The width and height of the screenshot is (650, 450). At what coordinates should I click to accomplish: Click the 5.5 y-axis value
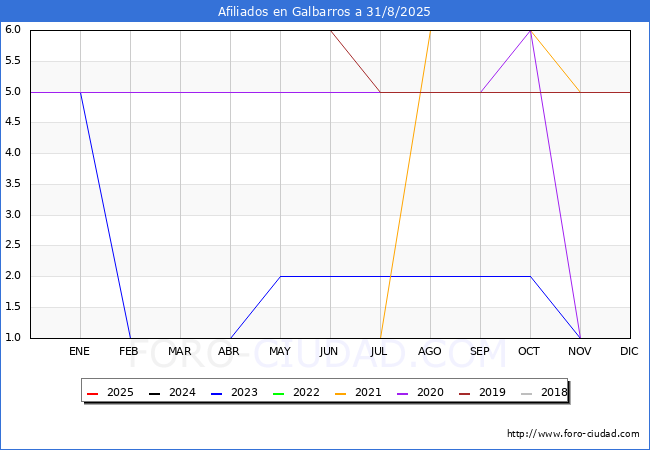tap(13, 61)
